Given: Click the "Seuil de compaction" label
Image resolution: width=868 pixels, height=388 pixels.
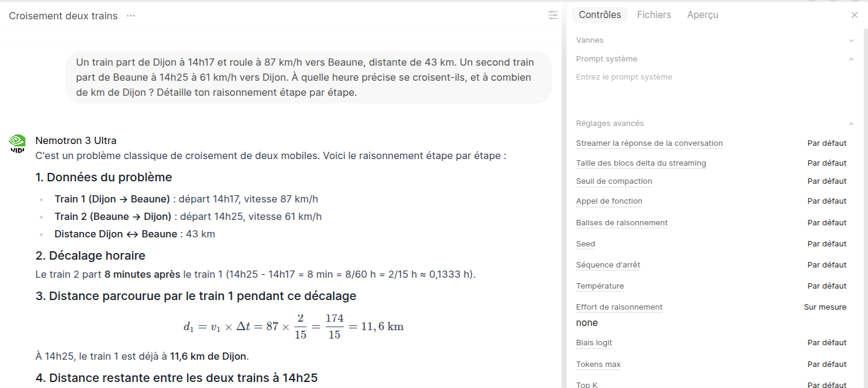Looking at the screenshot, I should (x=614, y=181).
